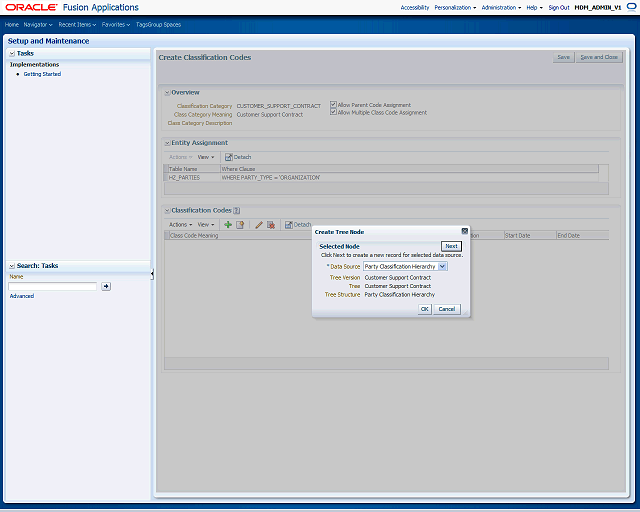640x512 pixels.
Task: Click the WHERE PARTY_TYPE = 'ORGANIZATION' cell
Action: (271, 178)
